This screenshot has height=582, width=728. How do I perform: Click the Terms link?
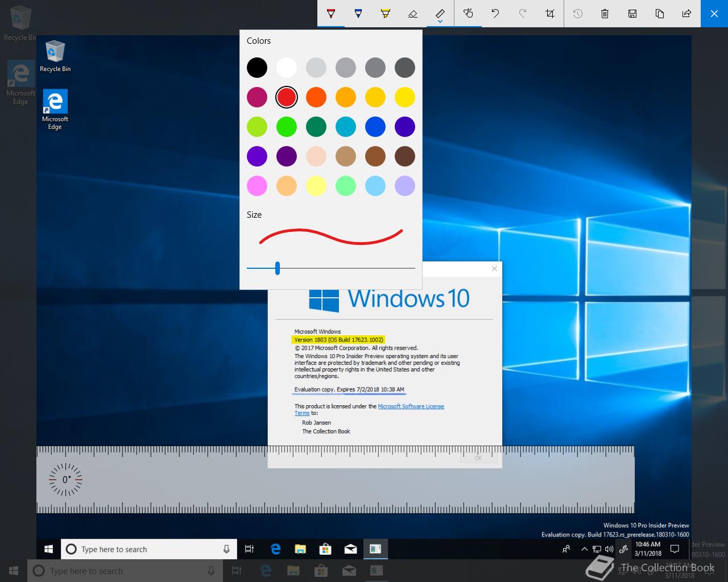302,413
